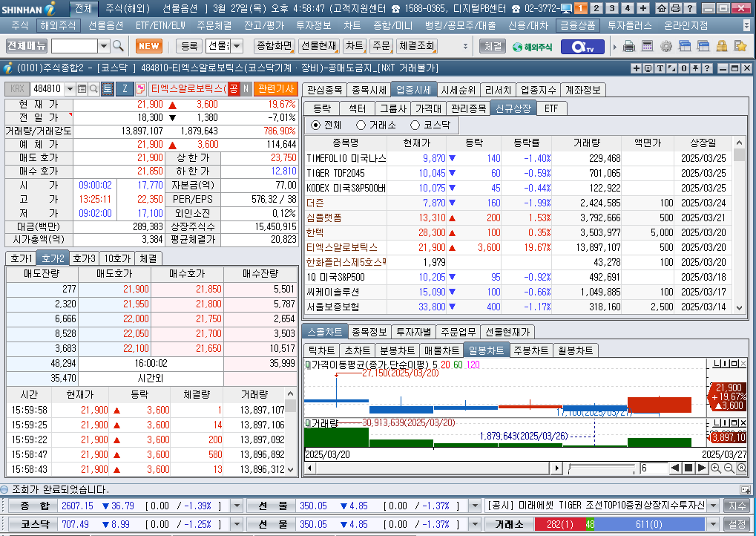This screenshot has width=756, height=536.
Task: Click the 전체메뉴 button
Action: coord(27,46)
